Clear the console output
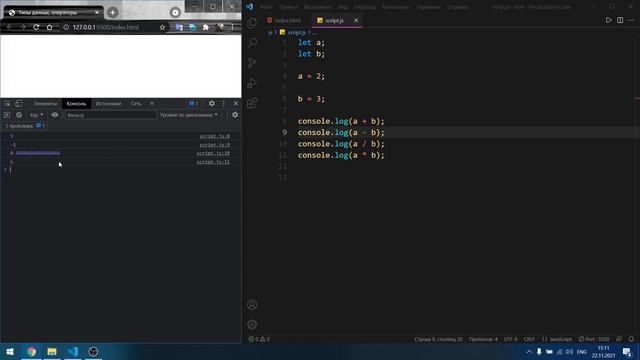The height and width of the screenshot is (360, 640). (19, 115)
